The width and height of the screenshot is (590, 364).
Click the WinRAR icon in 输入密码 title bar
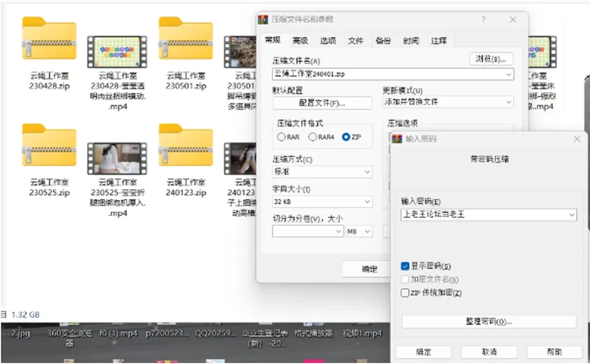pos(396,139)
